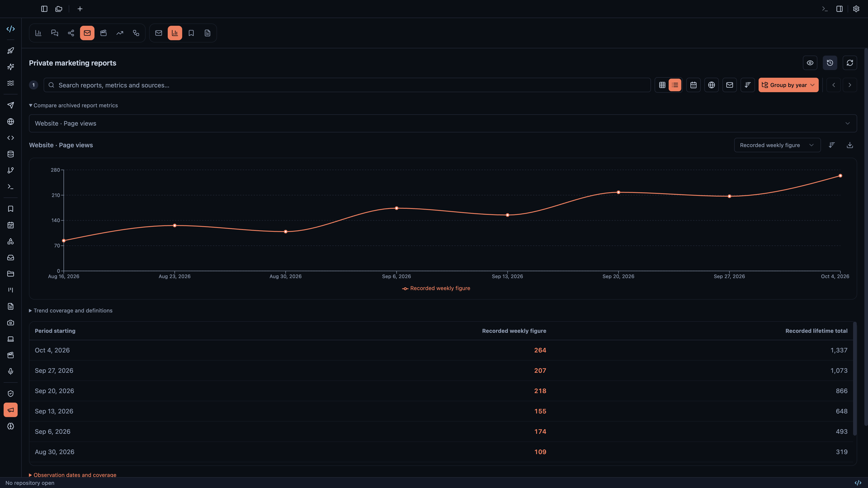The height and width of the screenshot is (488, 868).
Task: Open the Recorded weekly figure dropdown
Action: click(x=777, y=145)
